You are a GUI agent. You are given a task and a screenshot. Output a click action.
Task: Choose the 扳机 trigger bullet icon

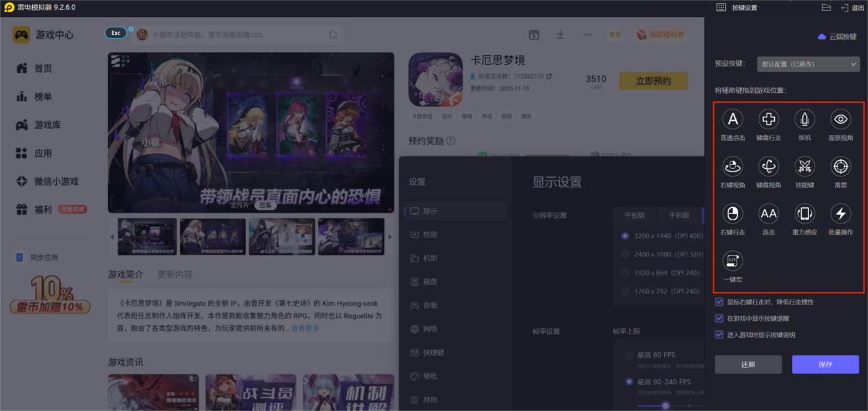(x=804, y=119)
